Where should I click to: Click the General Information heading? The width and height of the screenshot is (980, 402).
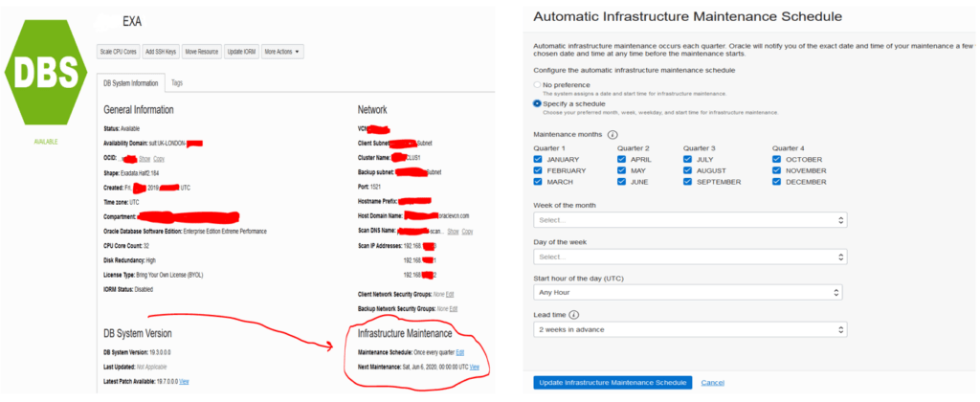pyautogui.click(x=138, y=109)
